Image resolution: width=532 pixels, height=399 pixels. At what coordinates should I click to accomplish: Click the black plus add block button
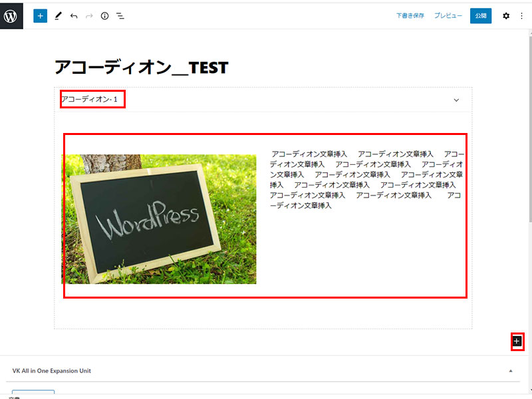(517, 341)
